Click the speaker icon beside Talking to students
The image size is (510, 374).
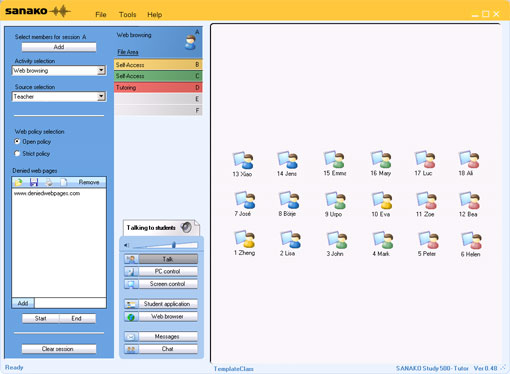(x=186, y=227)
